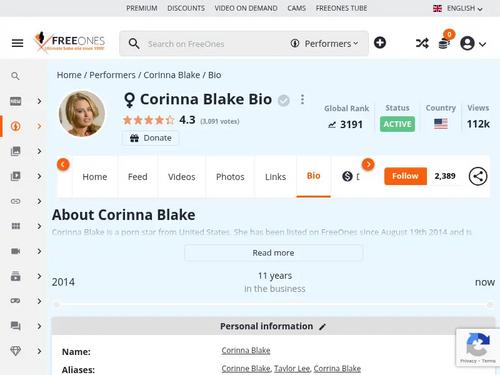
Task: Expand the videos sidebar chevron
Action: tap(39, 176)
